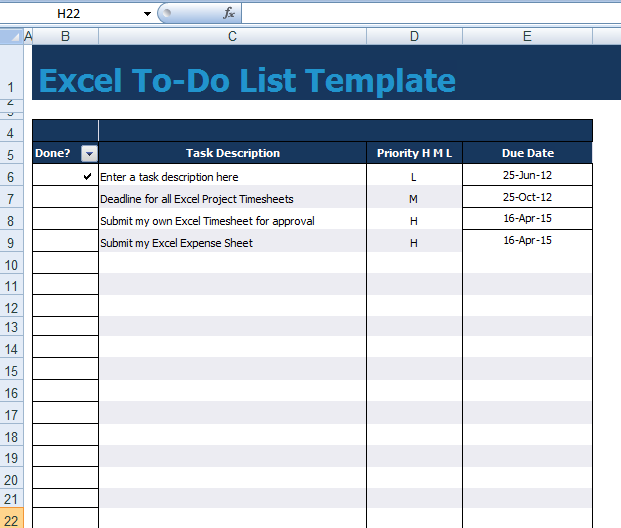Select 'Deadline for all Excel Project Timesheets'
This screenshot has width=621, height=528.
[x=232, y=198]
